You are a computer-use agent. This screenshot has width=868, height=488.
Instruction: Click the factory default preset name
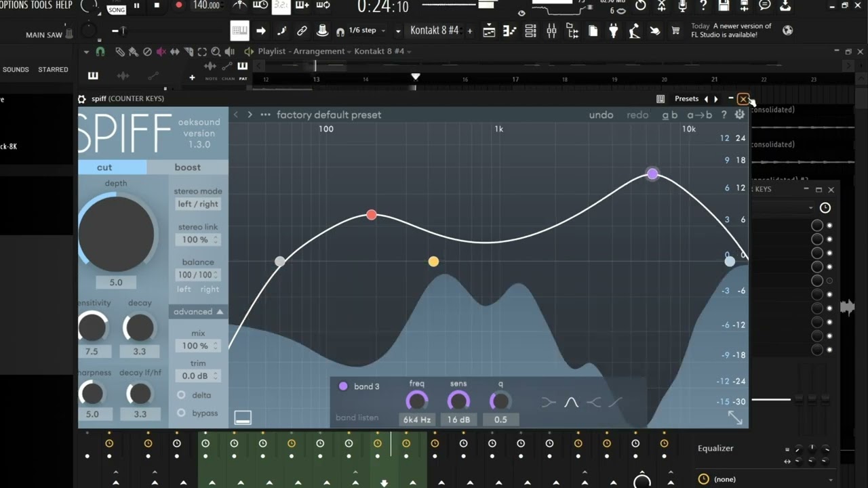(x=329, y=115)
